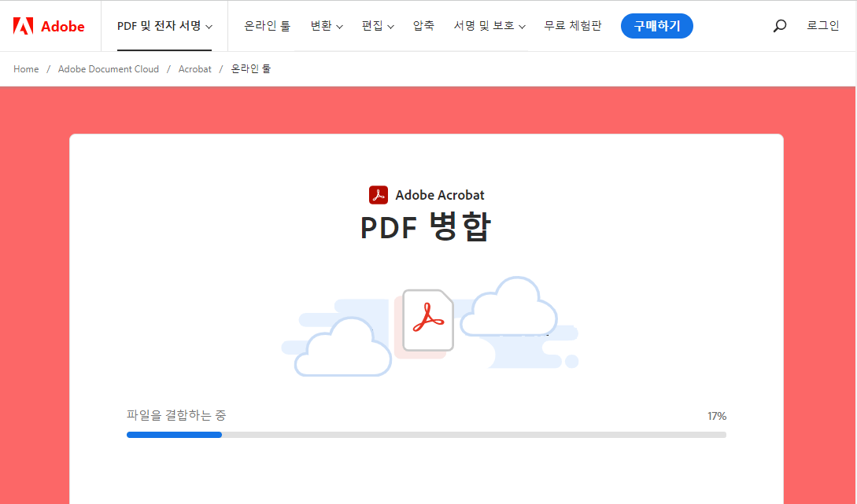Open search using the magnifier icon
Image resolution: width=857 pixels, height=504 pixels.
779,25
